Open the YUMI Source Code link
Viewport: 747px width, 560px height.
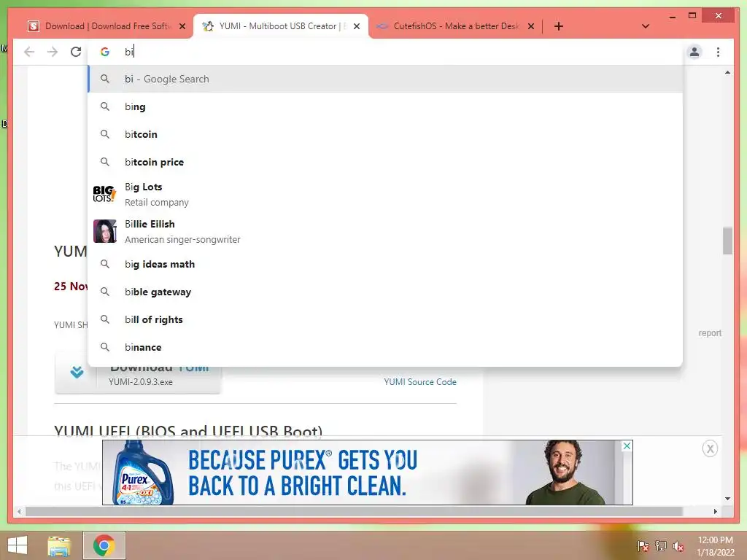pyautogui.click(x=419, y=382)
